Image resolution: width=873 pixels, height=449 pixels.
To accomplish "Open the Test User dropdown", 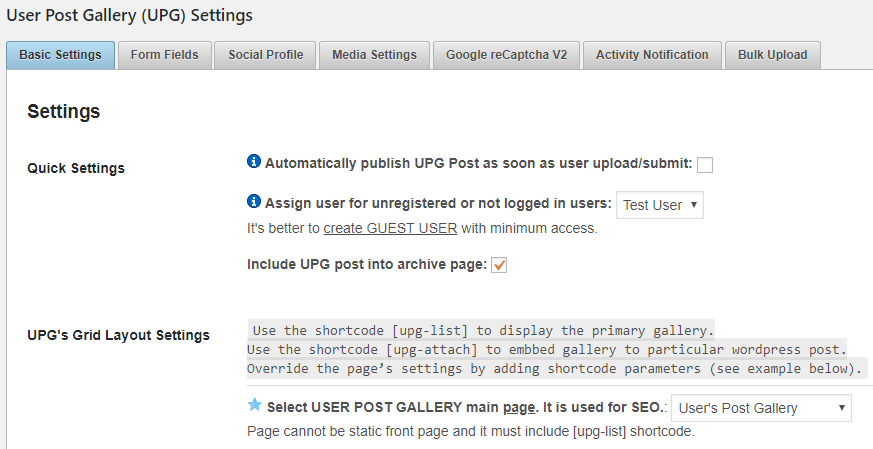I will click(x=660, y=205).
